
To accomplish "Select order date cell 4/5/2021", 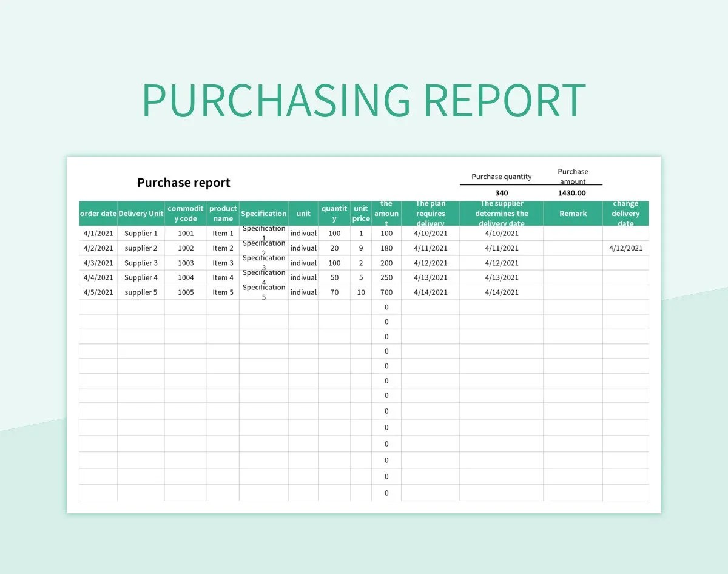I will coord(98,292).
